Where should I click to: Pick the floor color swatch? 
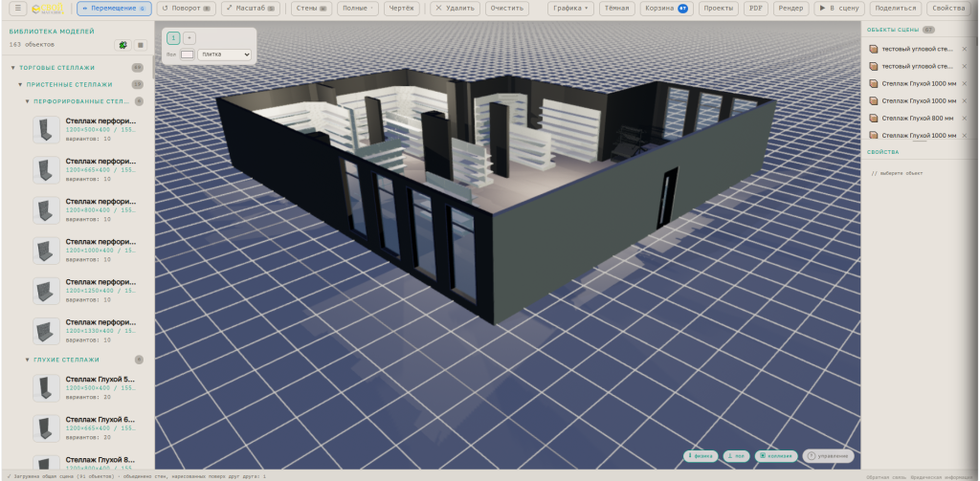[187, 55]
